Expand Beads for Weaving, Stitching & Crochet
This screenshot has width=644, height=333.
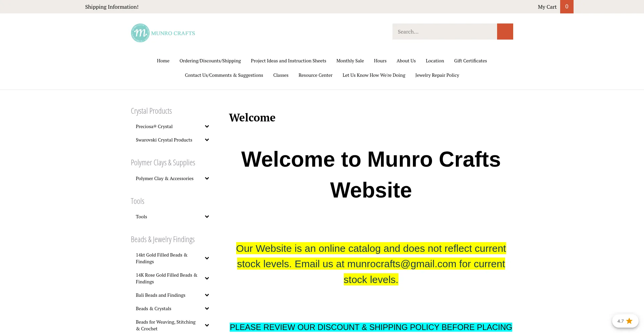[x=207, y=325]
